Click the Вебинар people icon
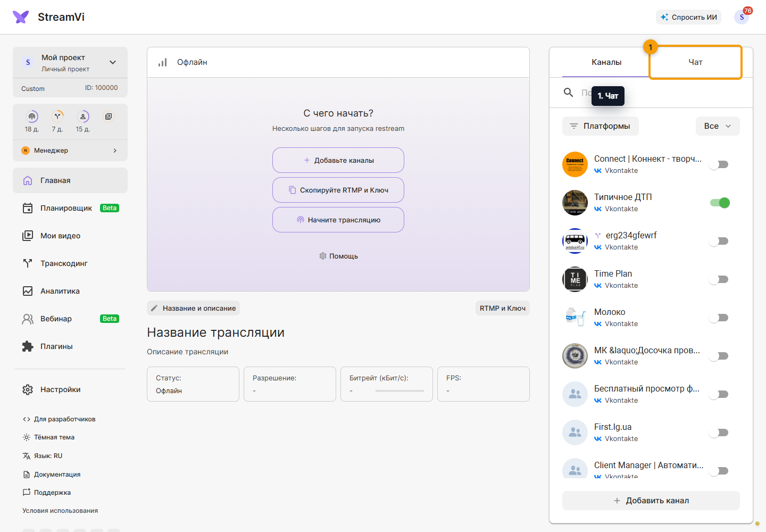This screenshot has width=766, height=532. click(28, 319)
